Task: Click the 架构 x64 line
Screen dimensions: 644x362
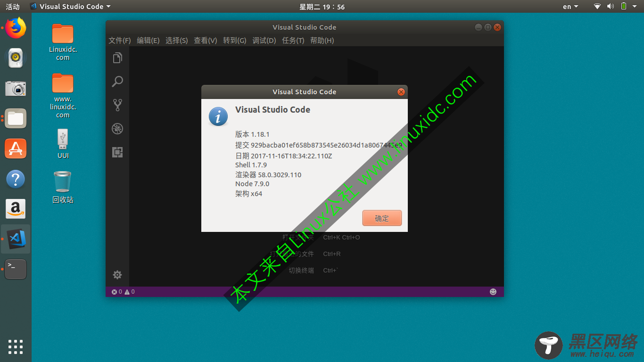Action: [x=248, y=194]
